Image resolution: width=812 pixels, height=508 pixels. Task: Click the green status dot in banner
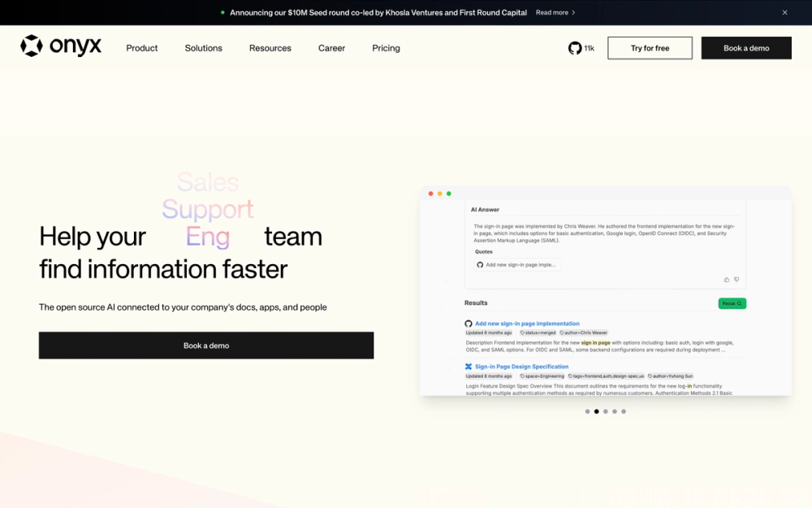point(222,12)
